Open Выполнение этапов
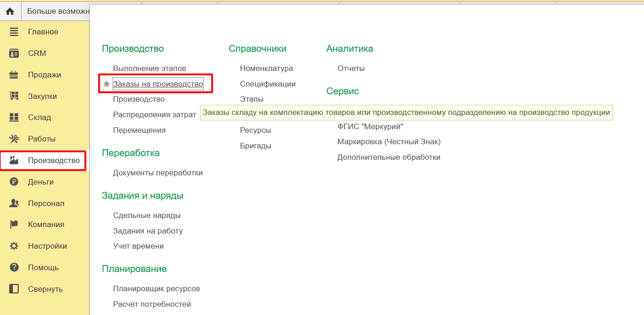 coord(150,68)
